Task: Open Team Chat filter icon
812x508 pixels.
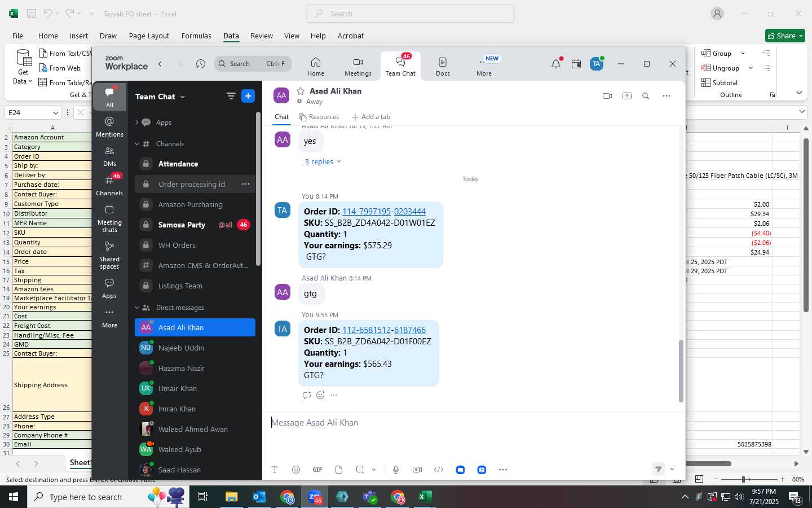Action: 231,96
